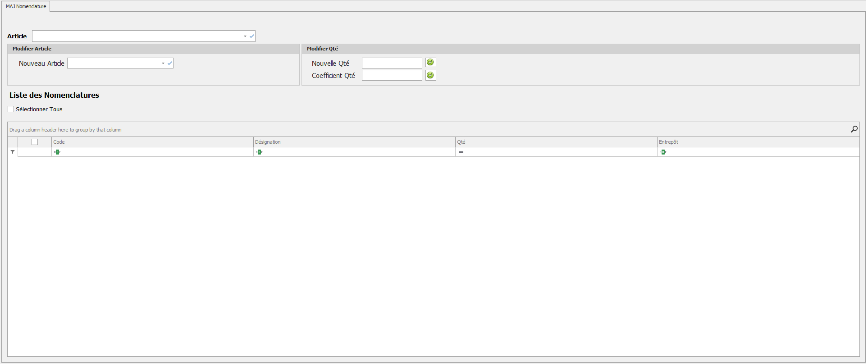Sort by the Désignation column header
Screen dimensions: 868x364
point(354,142)
